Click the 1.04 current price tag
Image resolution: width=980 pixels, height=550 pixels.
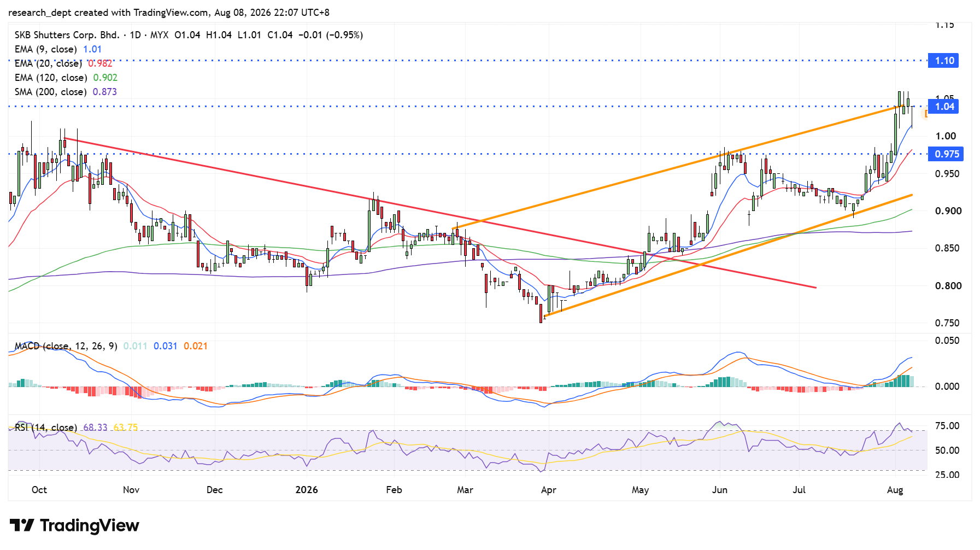coord(943,107)
